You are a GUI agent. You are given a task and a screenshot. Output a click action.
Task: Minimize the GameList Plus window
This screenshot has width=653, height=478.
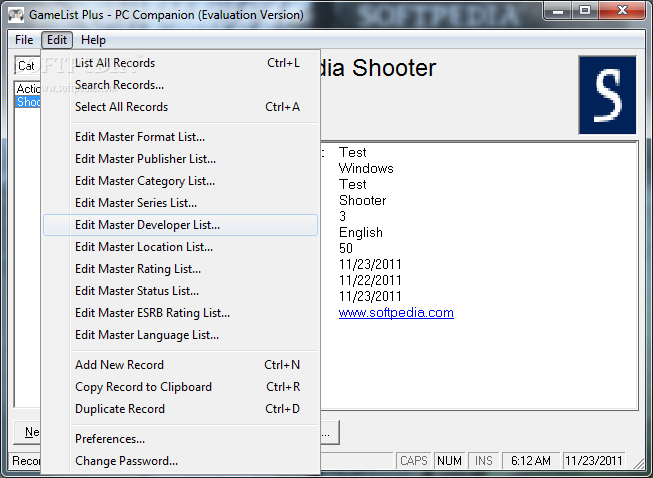557,10
